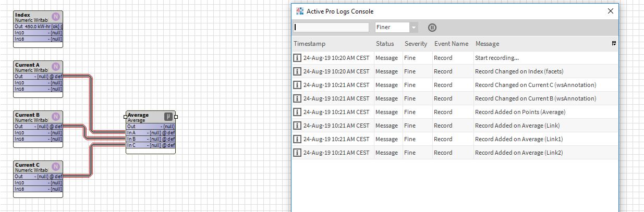Sort by the Severity column header
644x212 pixels.
coord(415,44)
